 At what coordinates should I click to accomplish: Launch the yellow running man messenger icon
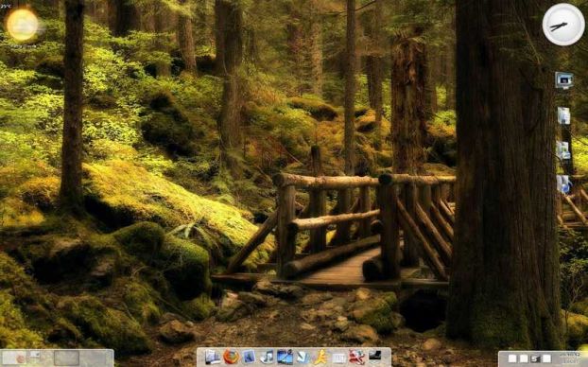pos(321,357)
